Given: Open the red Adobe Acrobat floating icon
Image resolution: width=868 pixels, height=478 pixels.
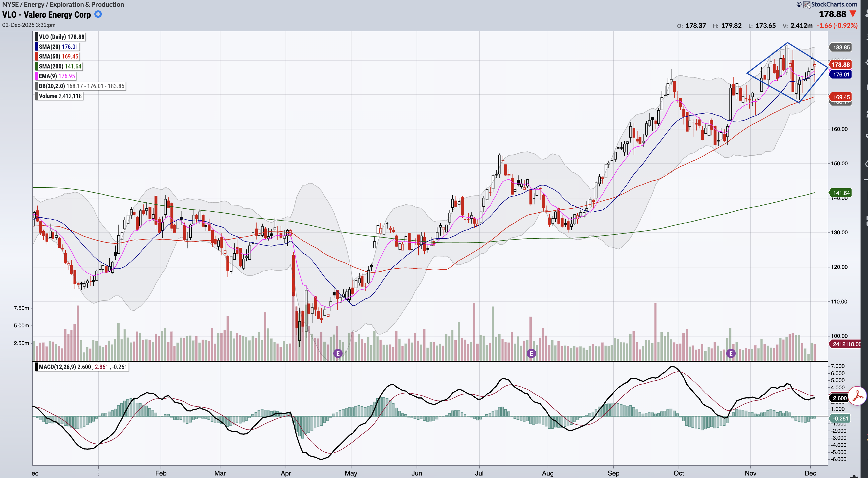Looking at the screenshot, I should pos(857,396).
